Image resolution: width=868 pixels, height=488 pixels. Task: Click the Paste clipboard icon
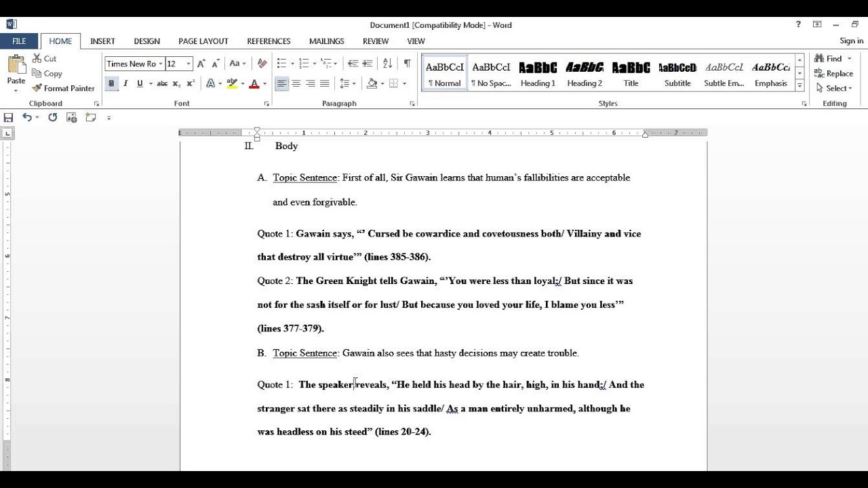point(16,65)
